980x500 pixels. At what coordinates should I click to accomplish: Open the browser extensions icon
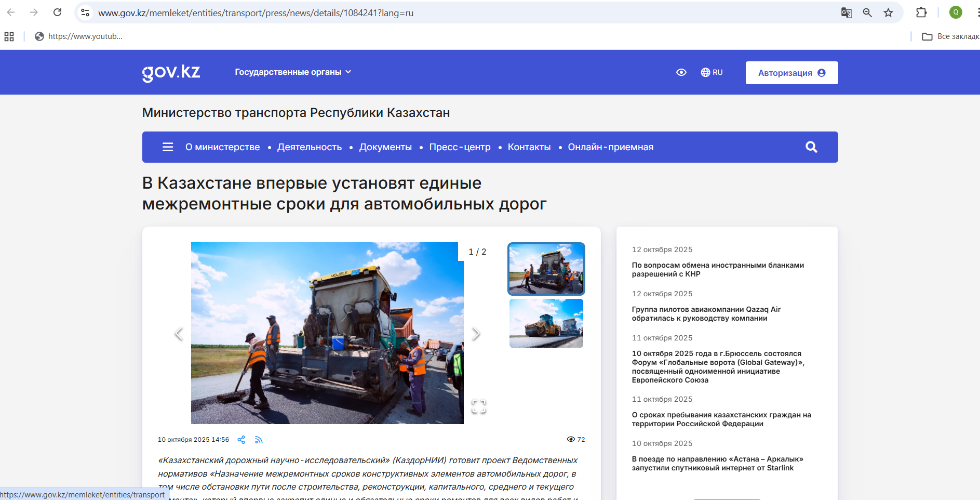(921, 13)
